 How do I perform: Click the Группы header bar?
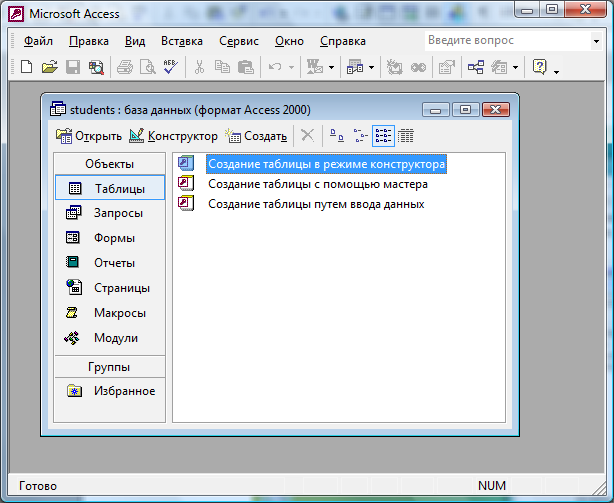(110, 367)
